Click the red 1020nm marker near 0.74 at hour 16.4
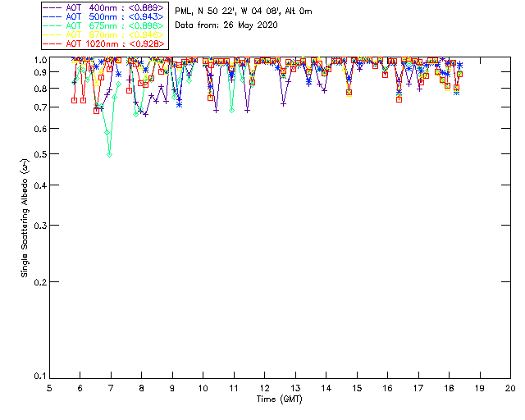525x420 pixels. pyautogui.click(x=399, y=99)
